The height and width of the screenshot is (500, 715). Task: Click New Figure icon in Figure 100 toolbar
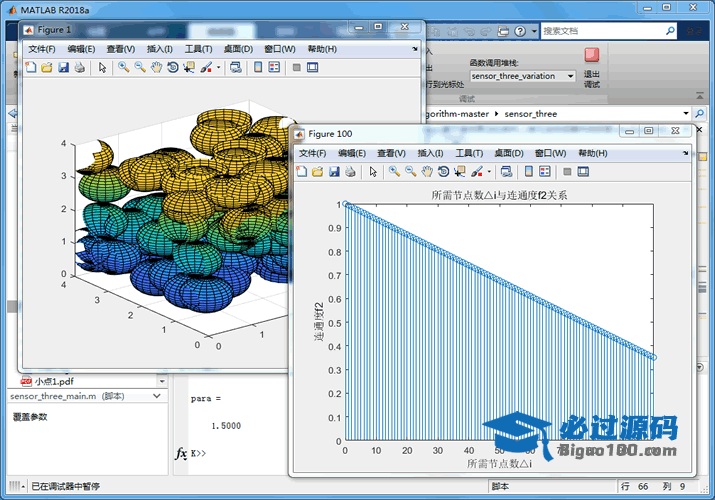pos(301,172)
